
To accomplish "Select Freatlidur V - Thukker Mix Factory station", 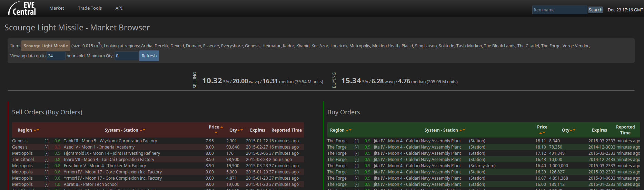I will [x=105, y=166].
